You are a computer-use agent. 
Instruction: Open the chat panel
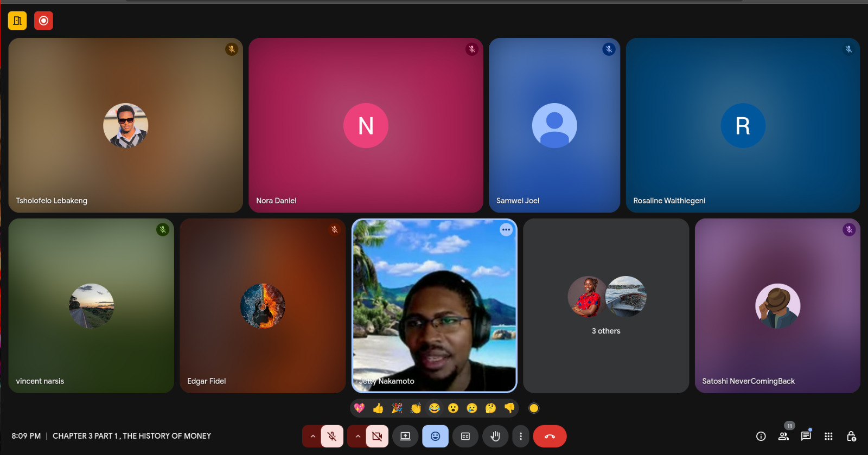(x=806, y=436)
